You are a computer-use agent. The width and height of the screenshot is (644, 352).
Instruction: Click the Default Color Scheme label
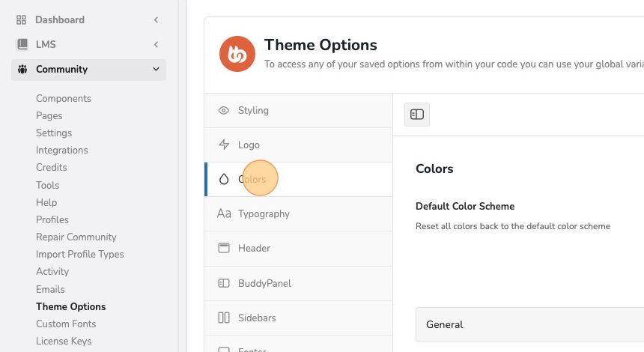[x=465, y=206]
